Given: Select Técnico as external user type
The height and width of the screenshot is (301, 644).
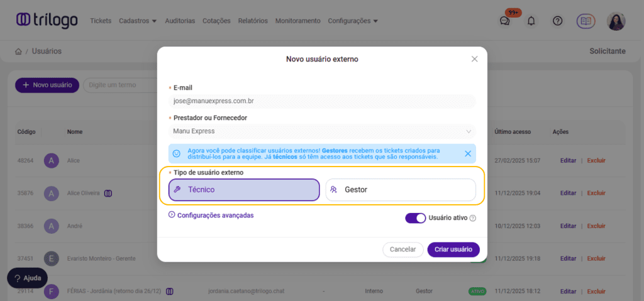Looking at the screenshot, I should pos(244,190).
